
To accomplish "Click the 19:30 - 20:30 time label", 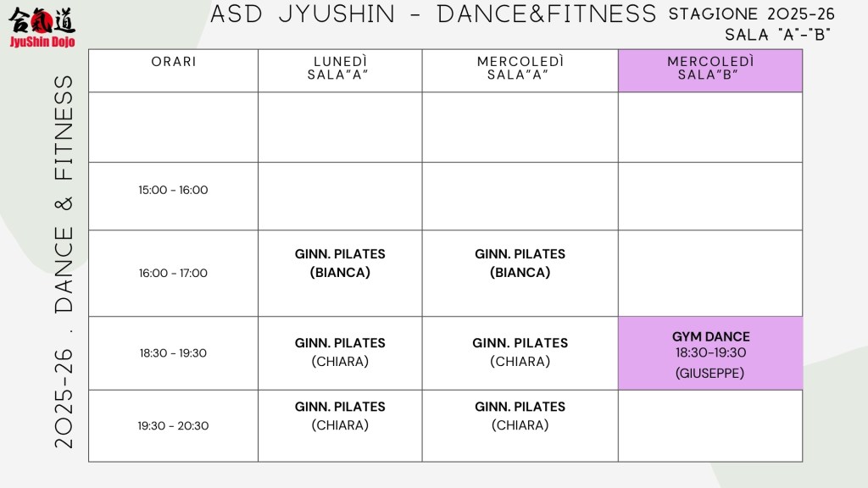I will [x=173, y=426].
